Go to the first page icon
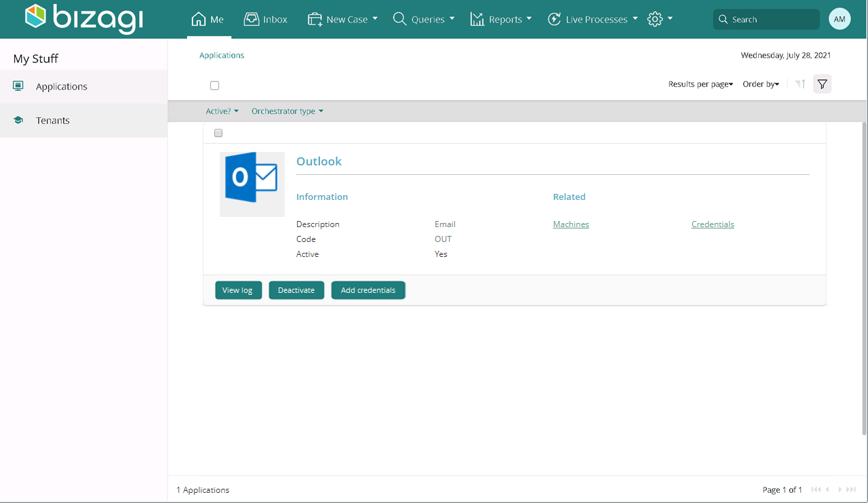Screen dimensions: 868x503 tap(816, 489)
